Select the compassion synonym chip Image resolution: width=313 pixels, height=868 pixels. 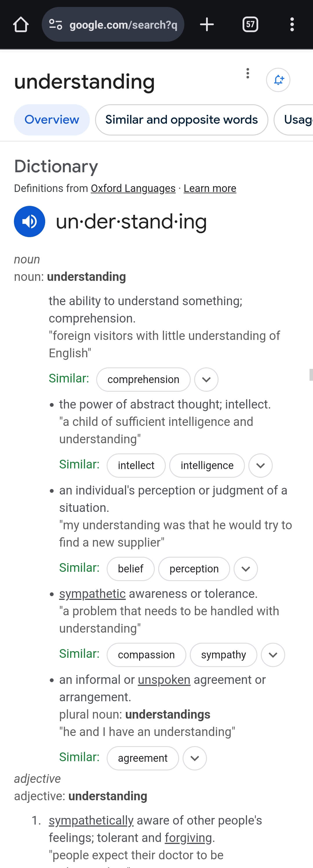tap(146, 654)
